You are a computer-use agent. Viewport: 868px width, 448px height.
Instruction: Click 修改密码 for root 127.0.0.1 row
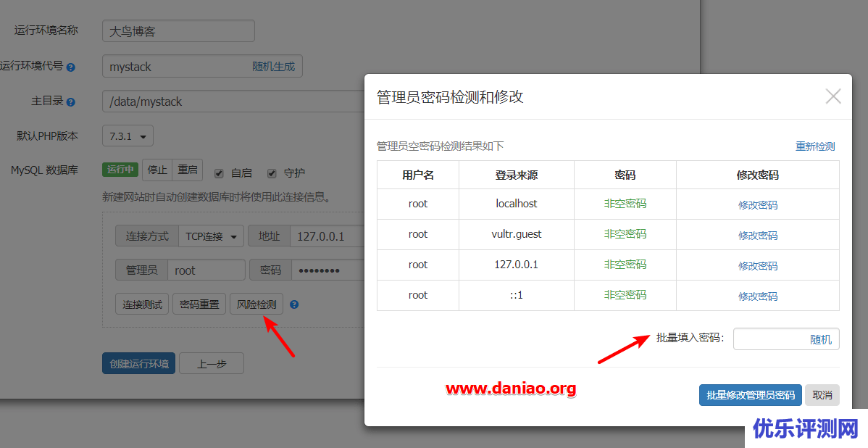coord(757,266)
